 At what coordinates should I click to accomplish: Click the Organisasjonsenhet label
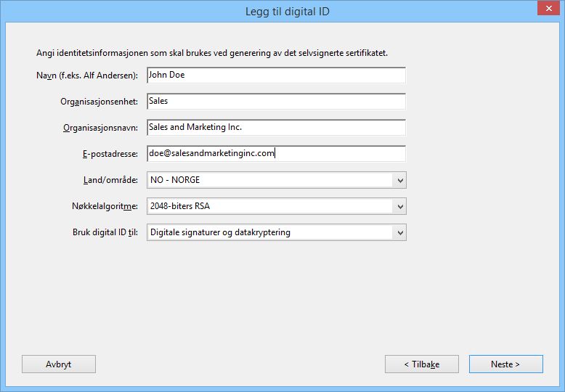99,102
